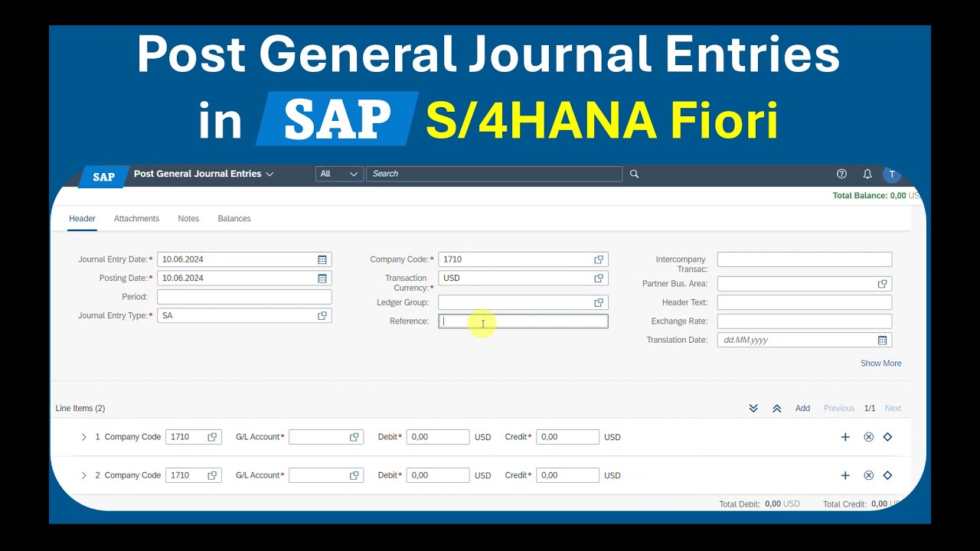Open the notifications bell
The image size is (980, 551).
[867, 174]
